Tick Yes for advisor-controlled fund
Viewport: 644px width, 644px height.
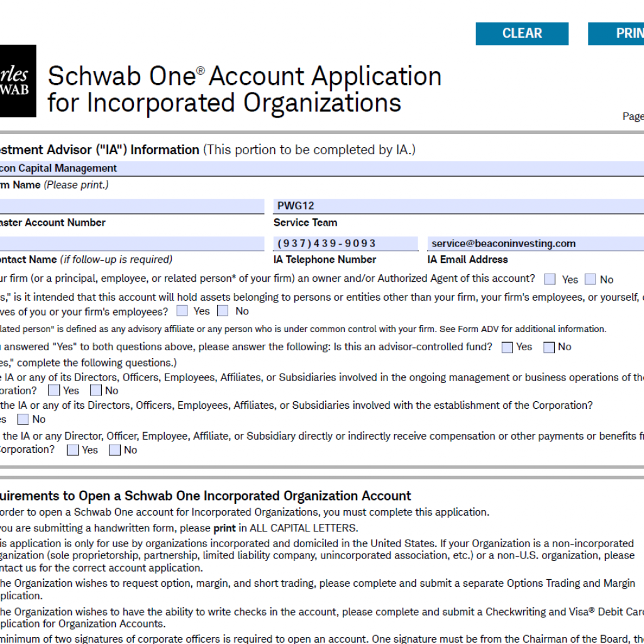click(508, 347)
